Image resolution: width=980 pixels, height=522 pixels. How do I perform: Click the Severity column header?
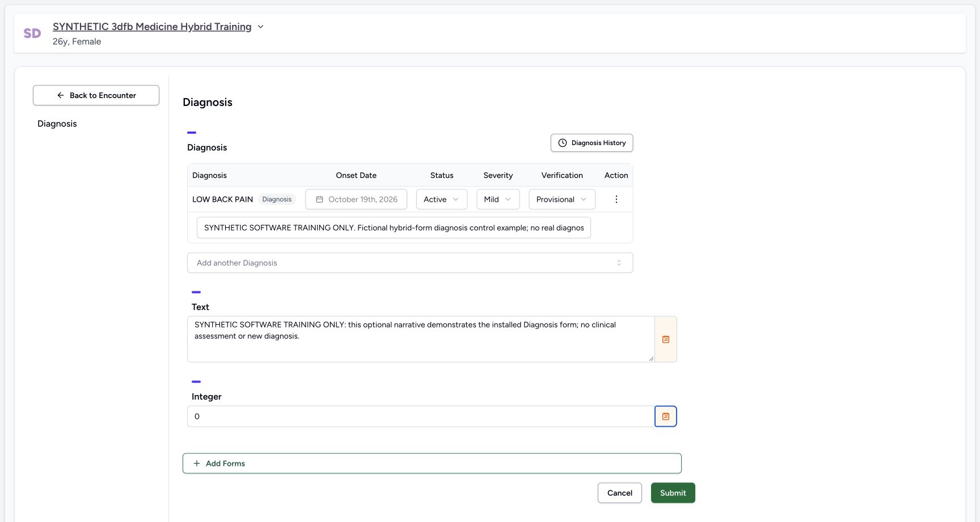pyautogui.click(x=498, y=175)
